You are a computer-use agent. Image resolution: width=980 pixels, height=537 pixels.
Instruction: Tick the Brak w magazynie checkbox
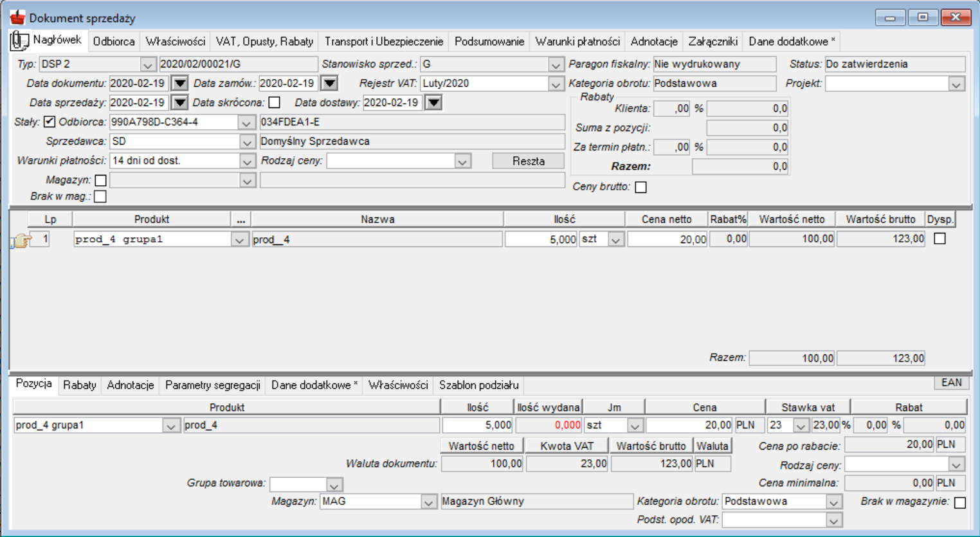point(960,502)
